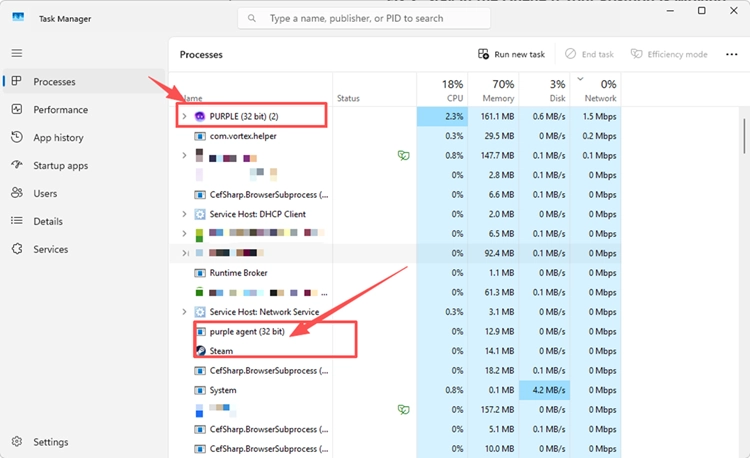
Task: Click the Users people icon
Action: point(17,193)
